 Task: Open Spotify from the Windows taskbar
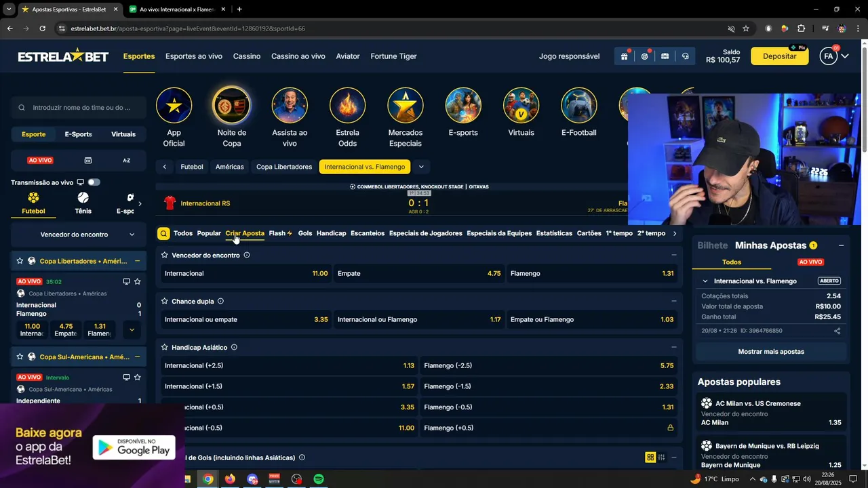point(319,479)
